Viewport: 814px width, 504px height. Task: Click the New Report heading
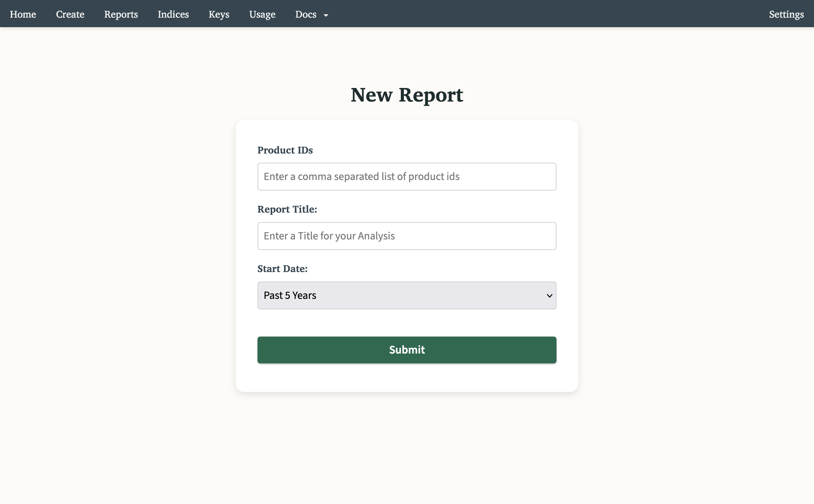pyautogui.click(x=407, y=95)
